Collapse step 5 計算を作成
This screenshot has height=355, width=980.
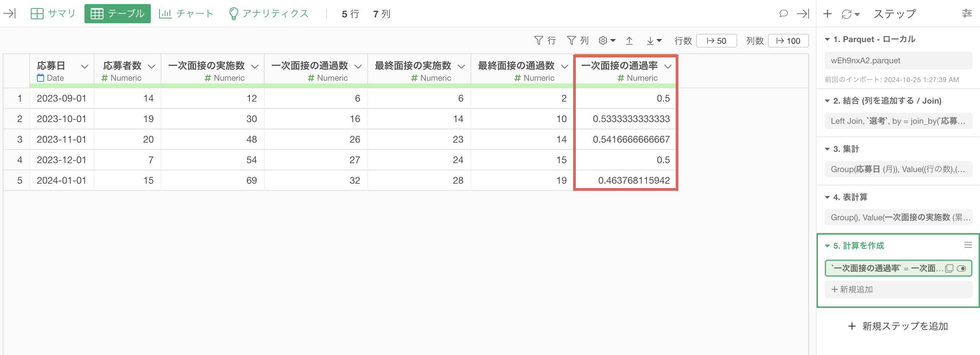827,246
